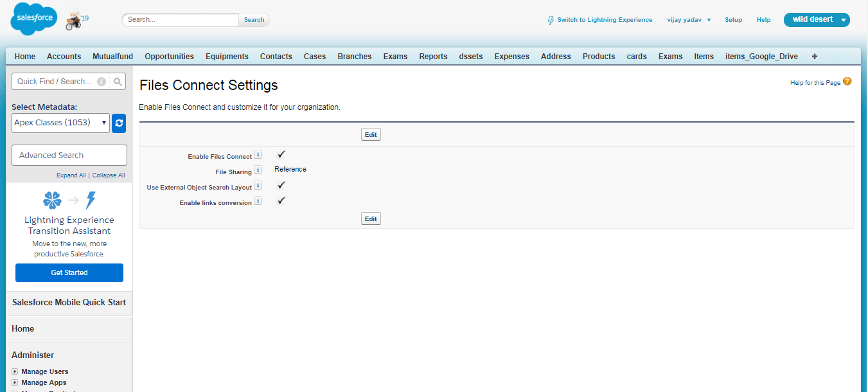868x392 pixels.
Task: Click the lightning bolt icon beside Switch to Lightning
Action: (x=551, y=20)
